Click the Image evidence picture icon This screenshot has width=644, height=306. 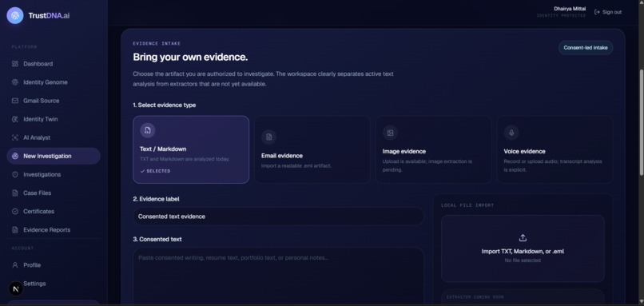pos(390,133)
